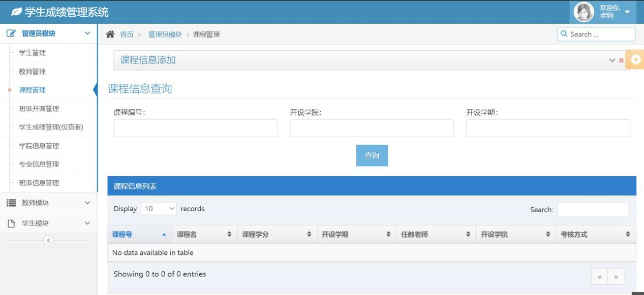Go to previous page with « button
The image size is (644, 295).
pyautogui.click(x=599, y=277)
